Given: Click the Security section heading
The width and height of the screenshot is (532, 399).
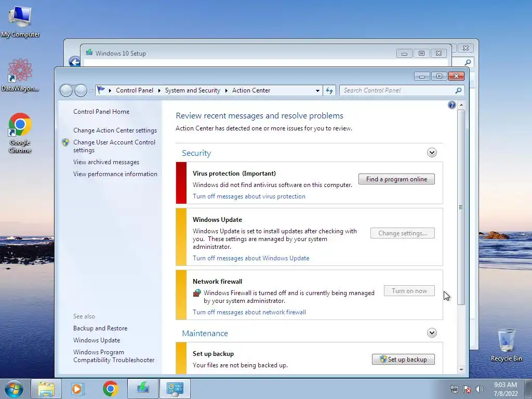Looking at the screenshot, I should (196, 153).
